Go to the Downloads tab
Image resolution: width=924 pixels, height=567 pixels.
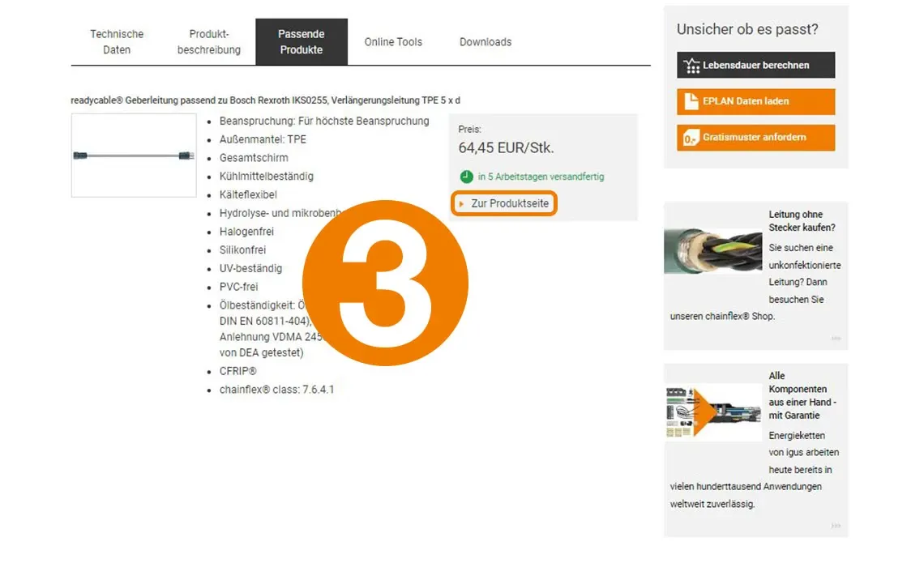pyautogui.click(x=486, y=42)
